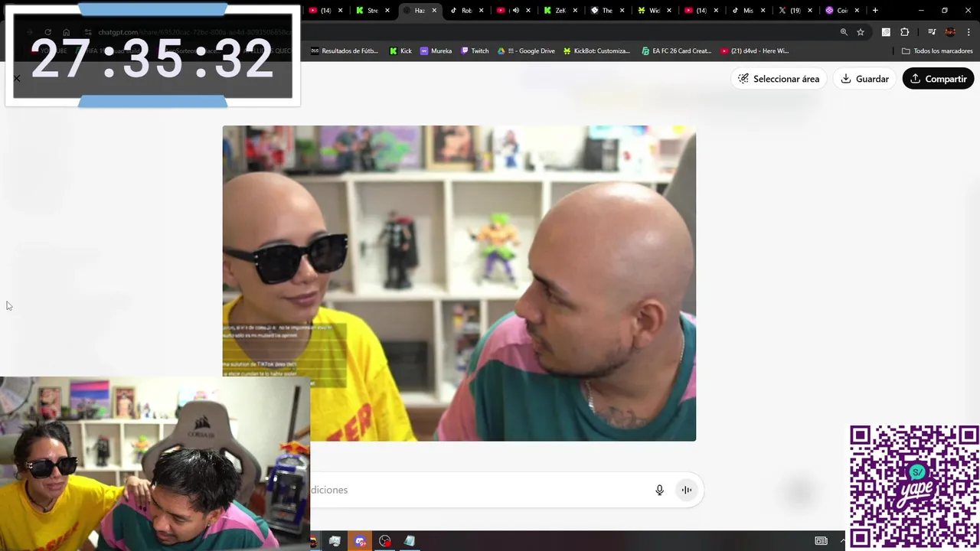
Task: Open (21) d4vd - Here Wi... bookmark
Action: (754, 51)
